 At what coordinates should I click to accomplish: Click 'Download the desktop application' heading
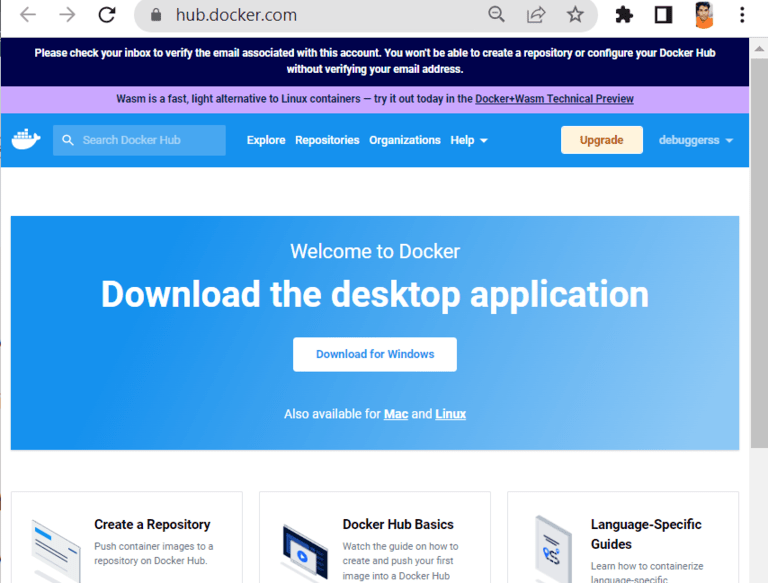(x=375, y=294)
